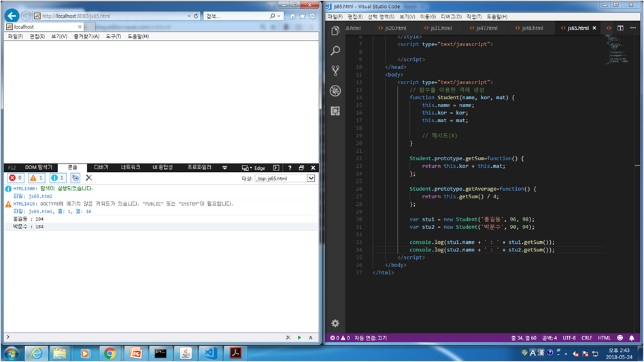Open IE search provider dropdown arrow

(x=279, y=16)
